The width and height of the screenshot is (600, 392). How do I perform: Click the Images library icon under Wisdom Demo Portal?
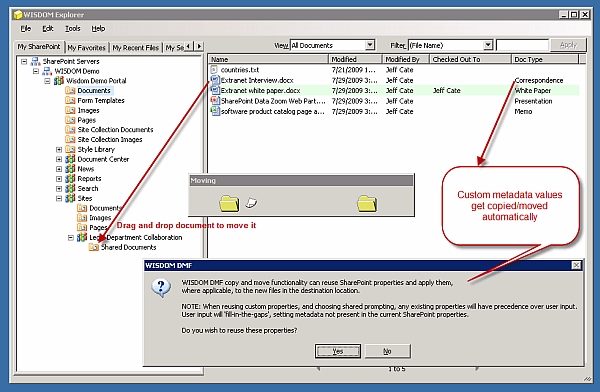(x=70, y=110)
